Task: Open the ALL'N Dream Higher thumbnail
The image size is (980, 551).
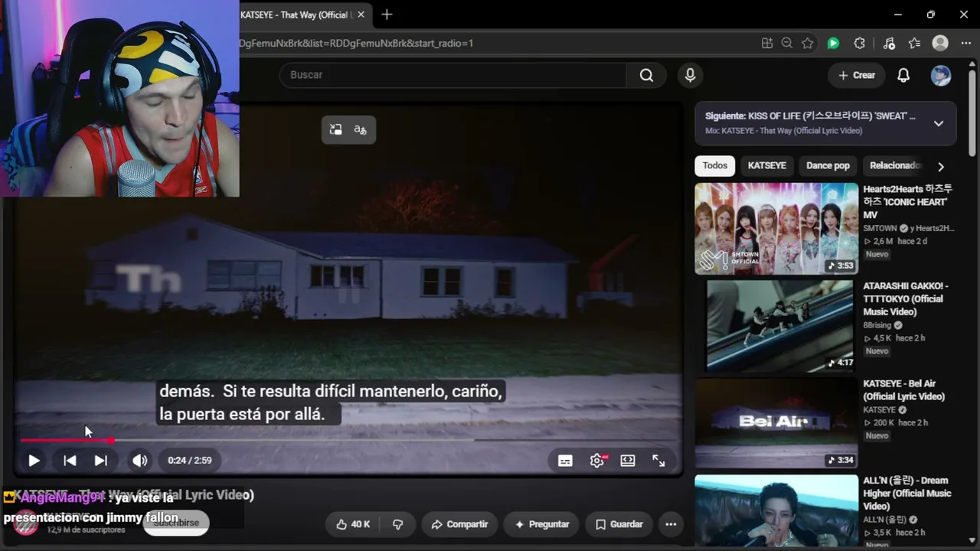Action: tap(776, 510)
